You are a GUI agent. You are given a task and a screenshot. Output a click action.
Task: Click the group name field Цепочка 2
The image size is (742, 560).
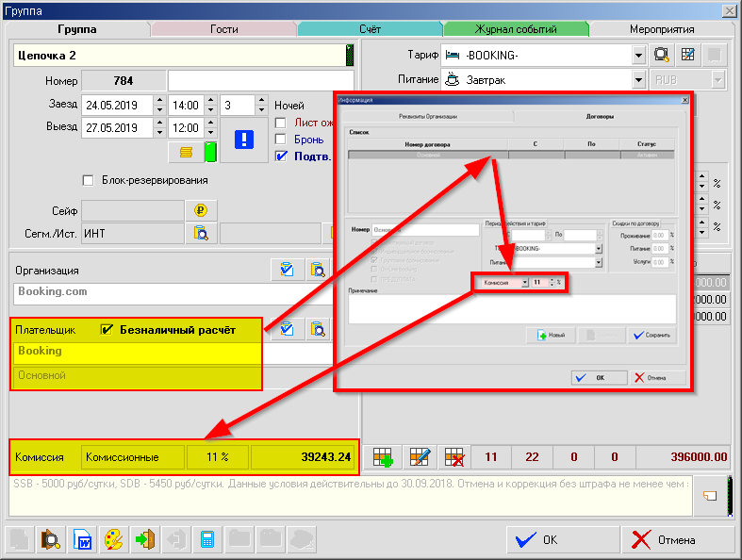[x=179, y=56]
